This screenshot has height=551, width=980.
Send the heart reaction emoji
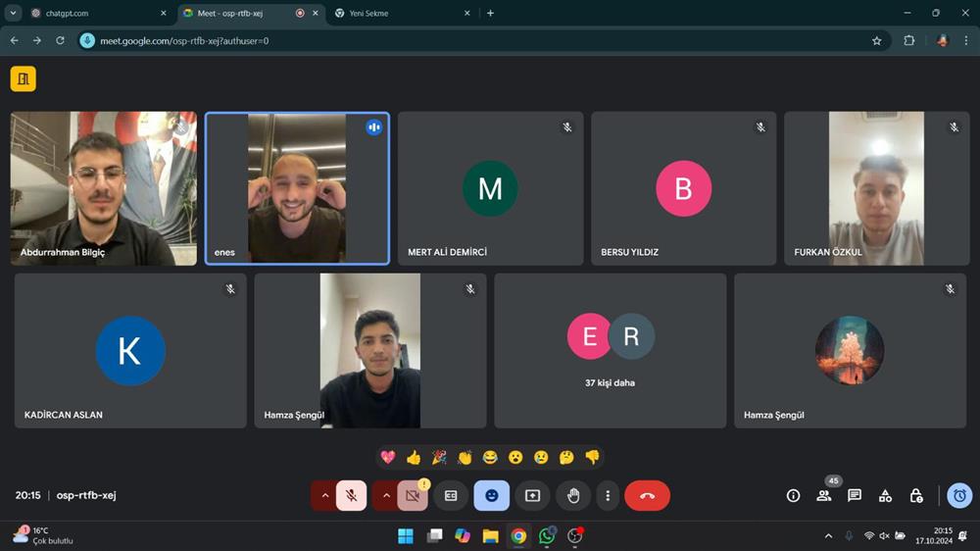point(387,457)
